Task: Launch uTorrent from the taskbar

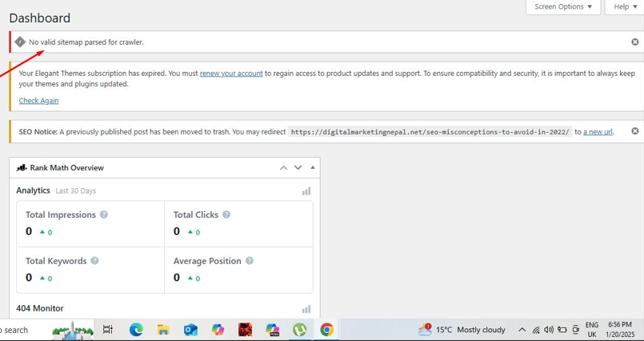Action: click(299, 329)
